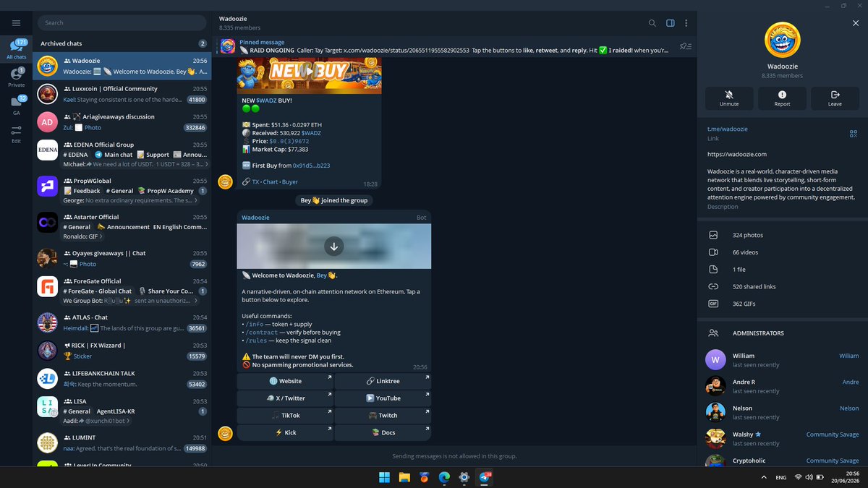This screenshot has height=488, width=868.
Task: Open the PropWGlobal chat
Action: click(x=122, y=190)
